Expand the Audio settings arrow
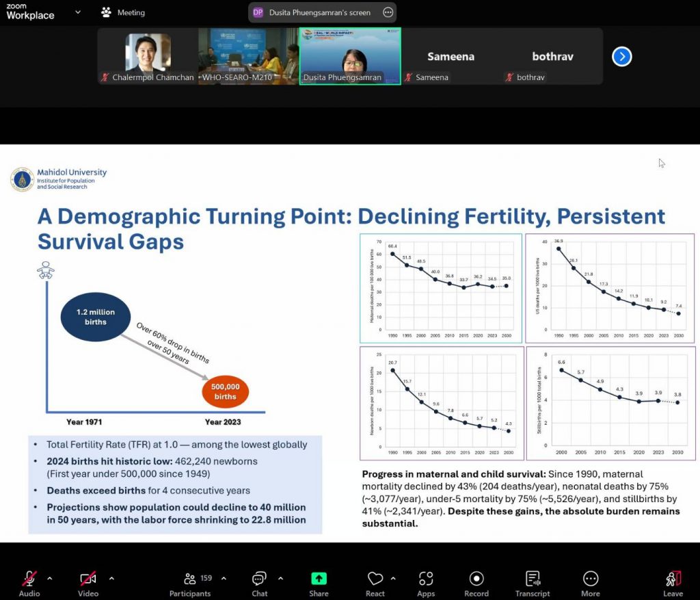Viewport: 700px width, 600px height. (x=49, y=578)
